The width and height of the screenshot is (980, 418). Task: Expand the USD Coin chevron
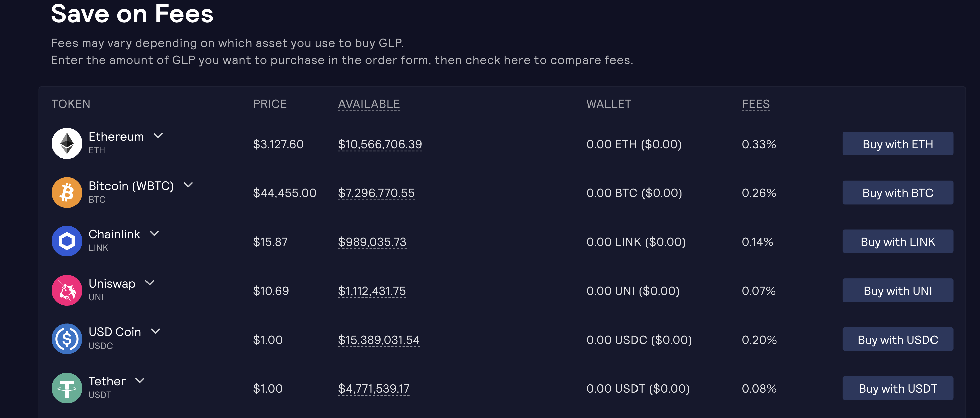pos(155,331)
